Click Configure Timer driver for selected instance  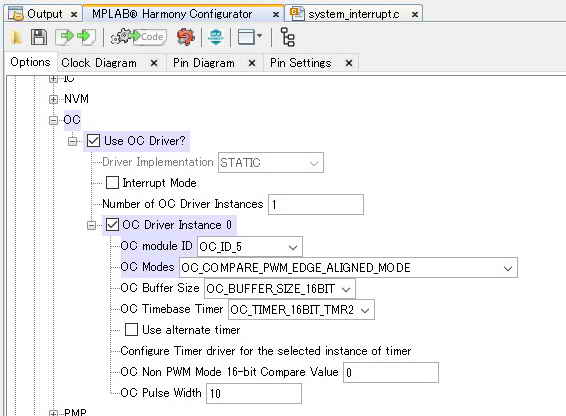click(266, 351)
